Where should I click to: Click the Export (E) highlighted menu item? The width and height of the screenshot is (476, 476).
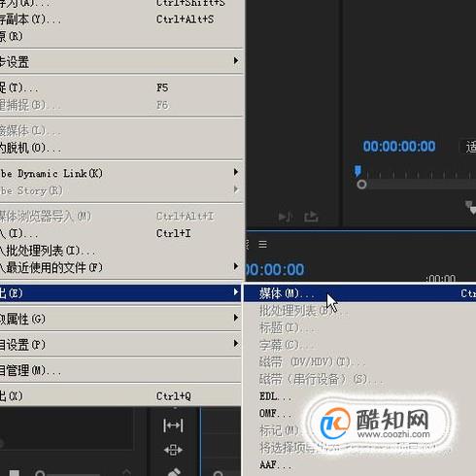pos(120,293)
